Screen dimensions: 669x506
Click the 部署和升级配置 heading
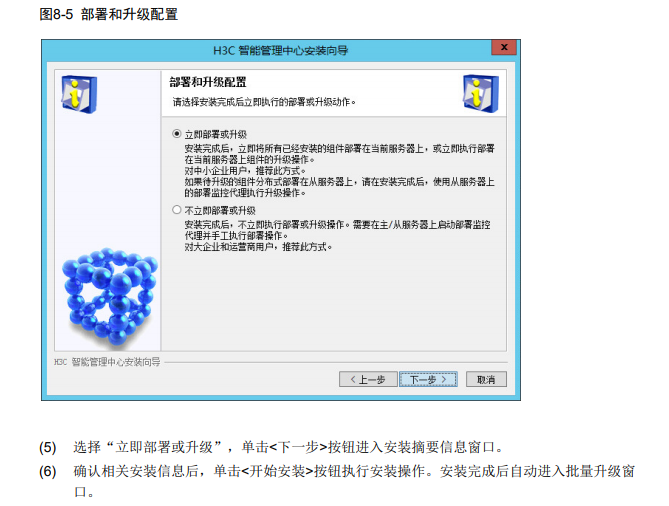pos(208,82)
